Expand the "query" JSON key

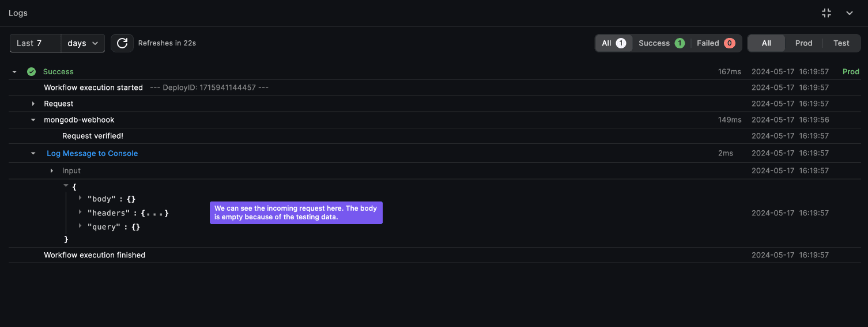[x=80, y=226]
